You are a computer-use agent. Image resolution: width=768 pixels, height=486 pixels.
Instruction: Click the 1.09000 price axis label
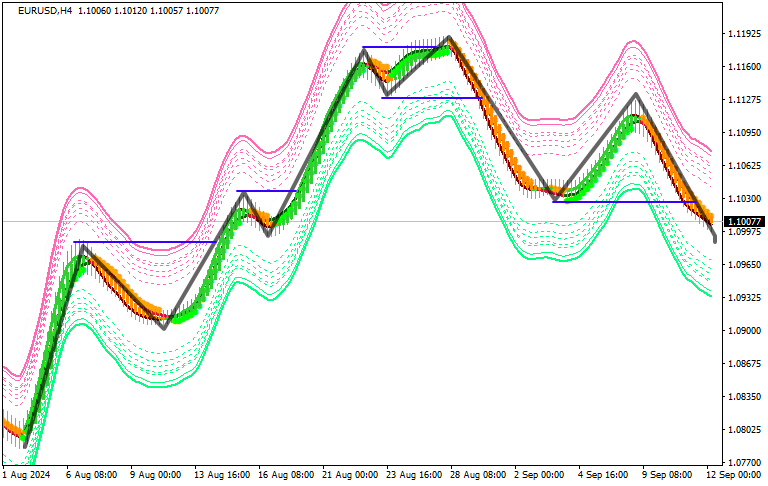pos(744,331)
